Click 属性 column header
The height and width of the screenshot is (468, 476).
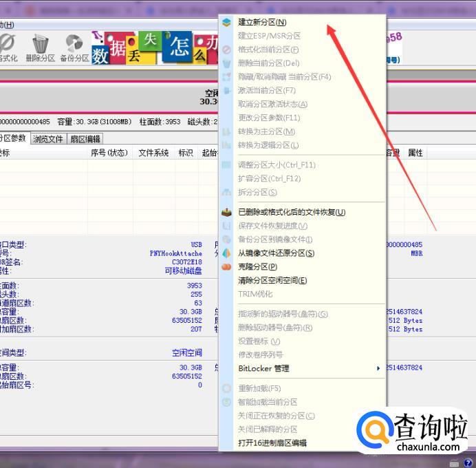coord(415,153)
